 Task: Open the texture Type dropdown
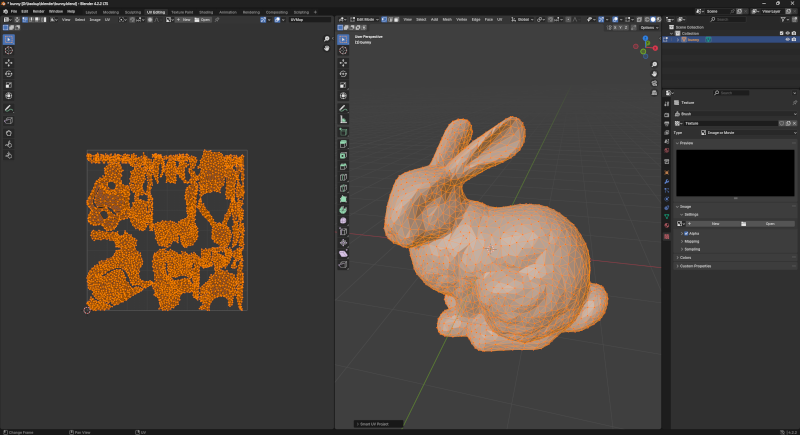click(747, 133)
